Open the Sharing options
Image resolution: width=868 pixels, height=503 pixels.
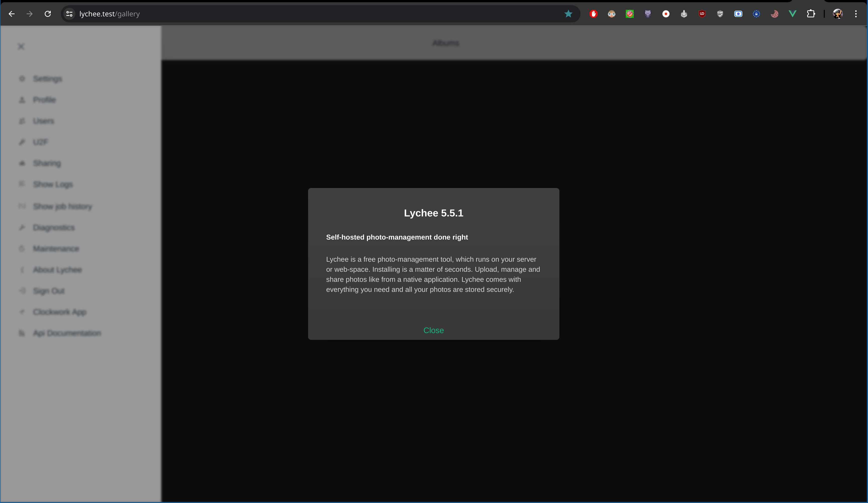point(47,163)
